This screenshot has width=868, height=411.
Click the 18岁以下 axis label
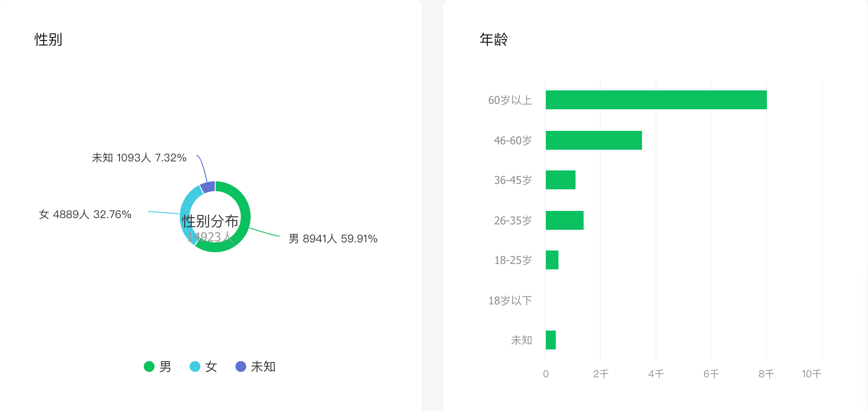[x=510, y=300]
